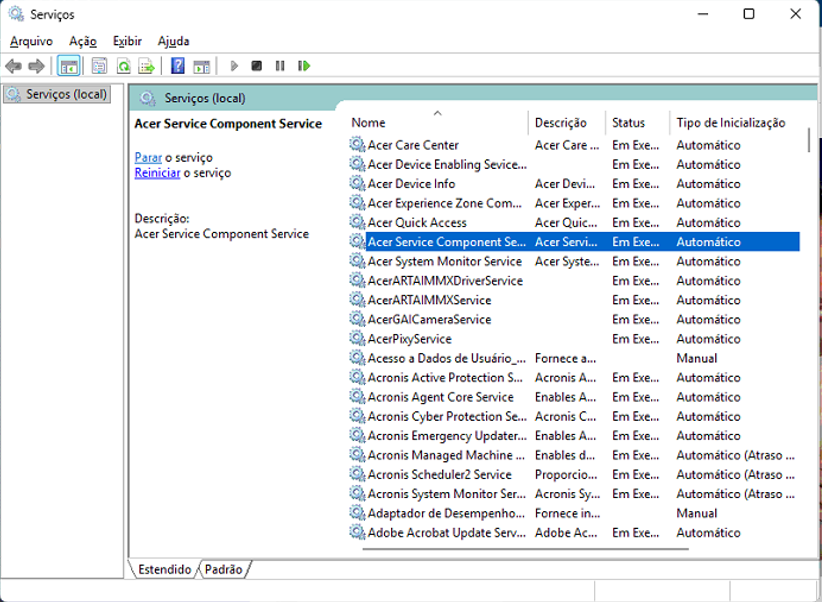Click the Restart service toolbar icon
The image size is (822, 602).
click(304, 66)
